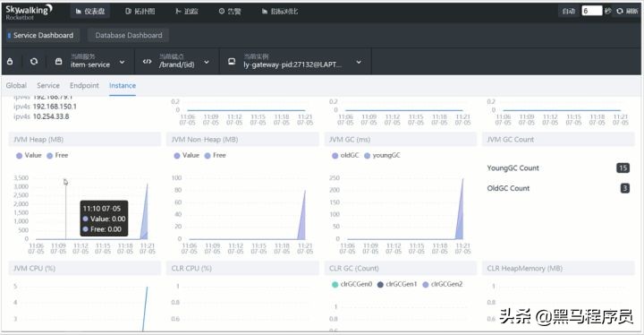Toggle clrGCGen1 legend in CLR GC chart
Screen dimensions: 644x335
tap(397, 284)
